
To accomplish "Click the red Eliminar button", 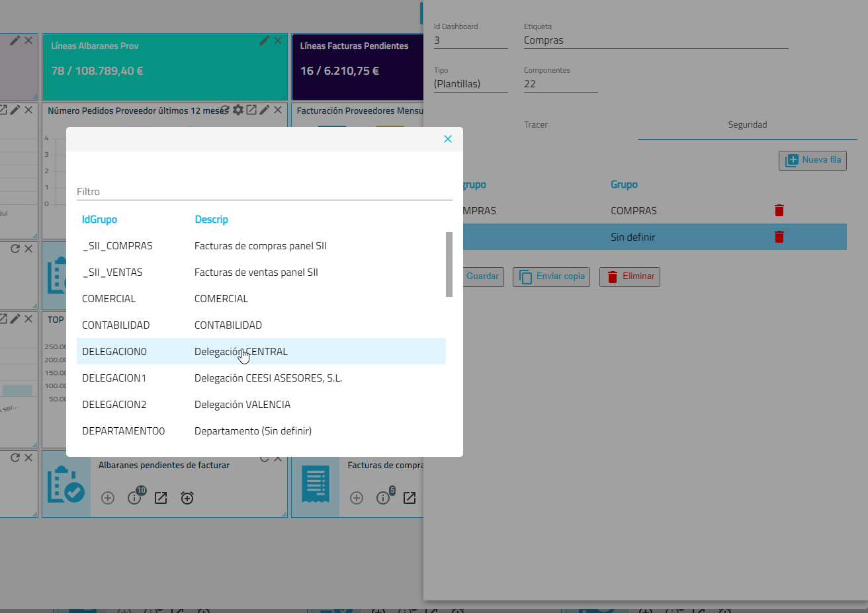I will tap(630, 276).
